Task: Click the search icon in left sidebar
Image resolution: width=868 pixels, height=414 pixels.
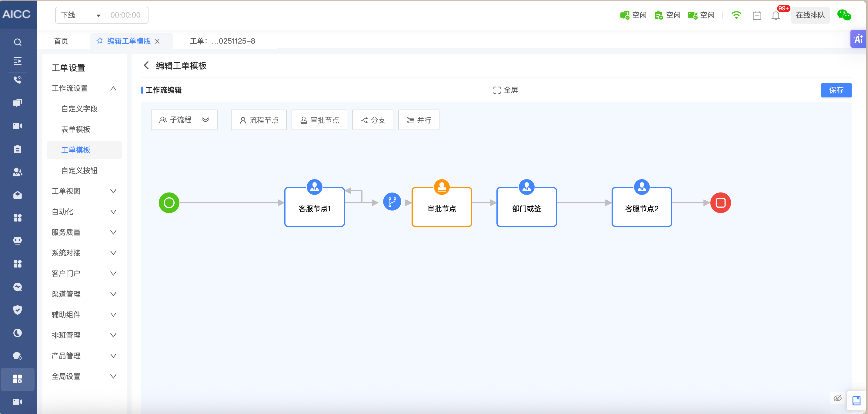Action: pyautogui.click(x=18, y=42)
